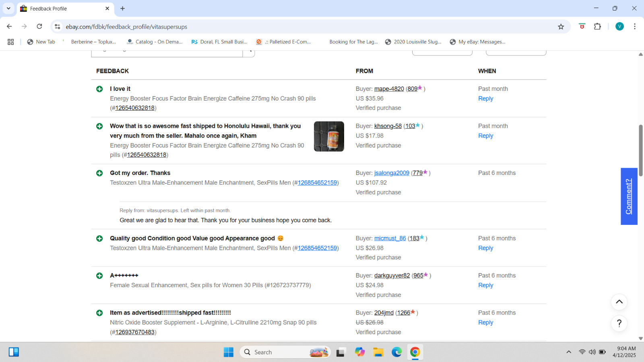View 204jmd feedback score 1266
The image size is (644, 362).
[404, 313]
